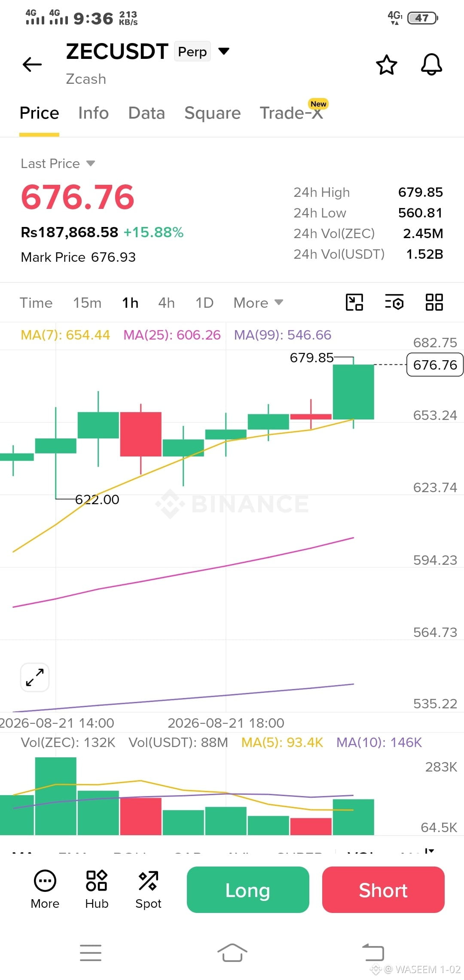Expand chart to fullscreen
Viewport: 464px width, 980px height.
click(x=35, y=677)
